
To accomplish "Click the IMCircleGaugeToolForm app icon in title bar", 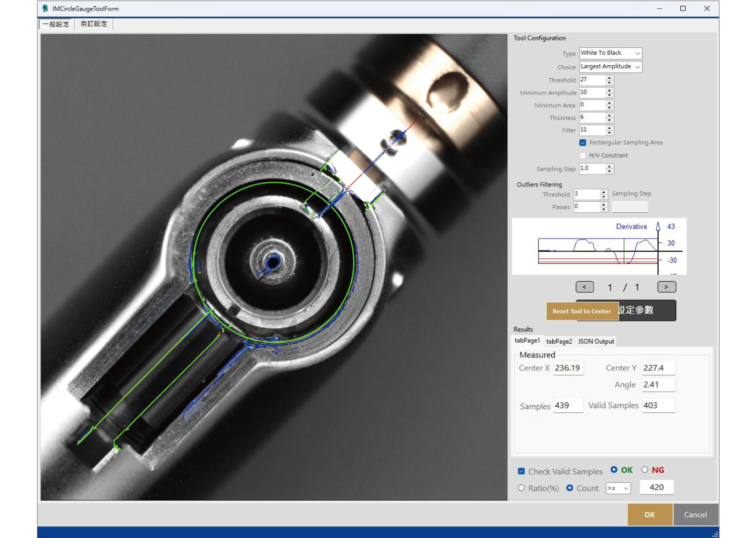I will point(45,8).
